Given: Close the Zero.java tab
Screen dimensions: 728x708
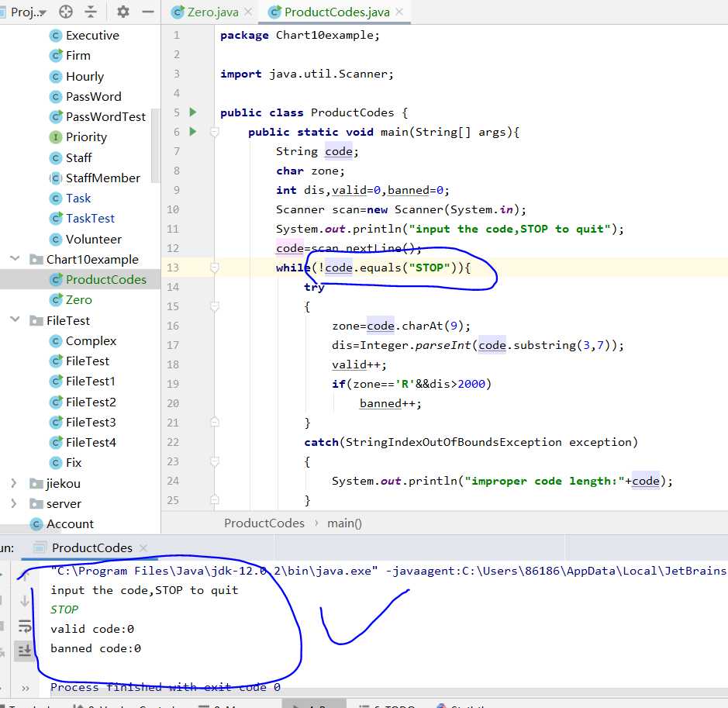Looking at the screenshot, I should (249, 12).
